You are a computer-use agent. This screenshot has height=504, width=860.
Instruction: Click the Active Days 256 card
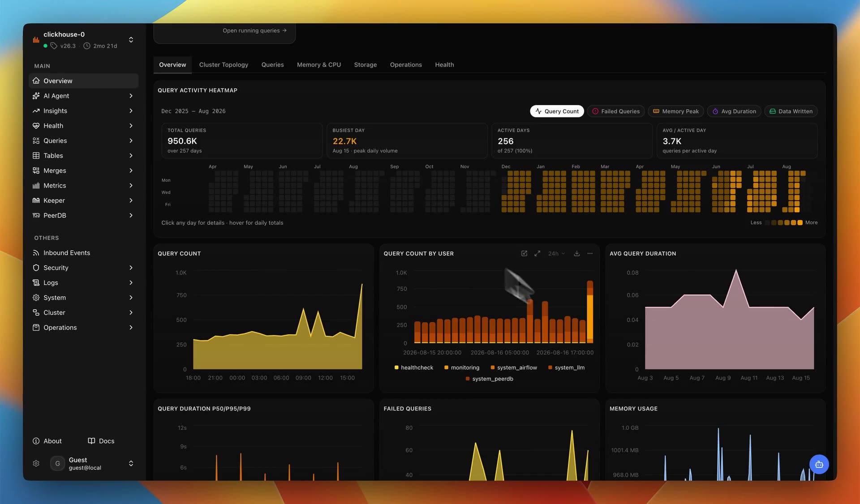[x=572, y=141]
